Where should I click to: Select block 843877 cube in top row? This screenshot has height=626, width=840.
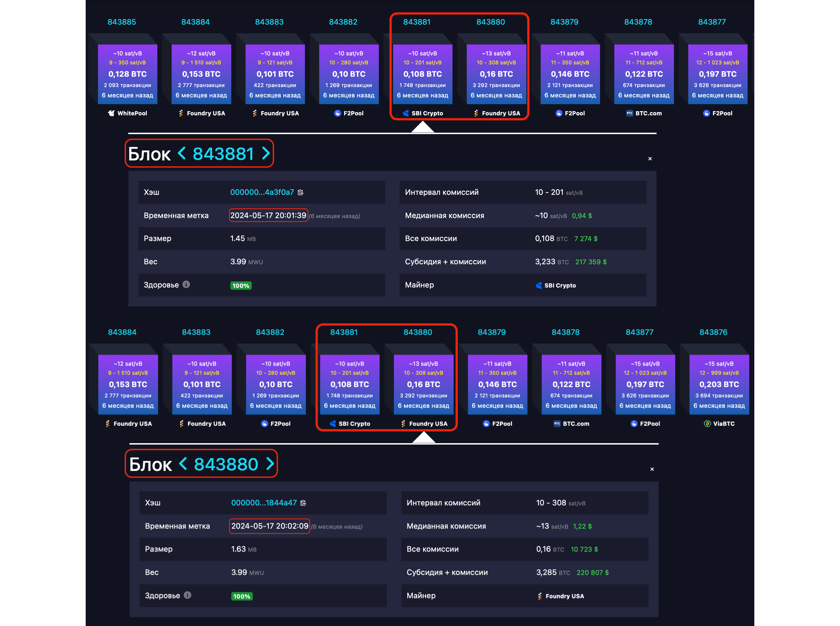[717, 74]
